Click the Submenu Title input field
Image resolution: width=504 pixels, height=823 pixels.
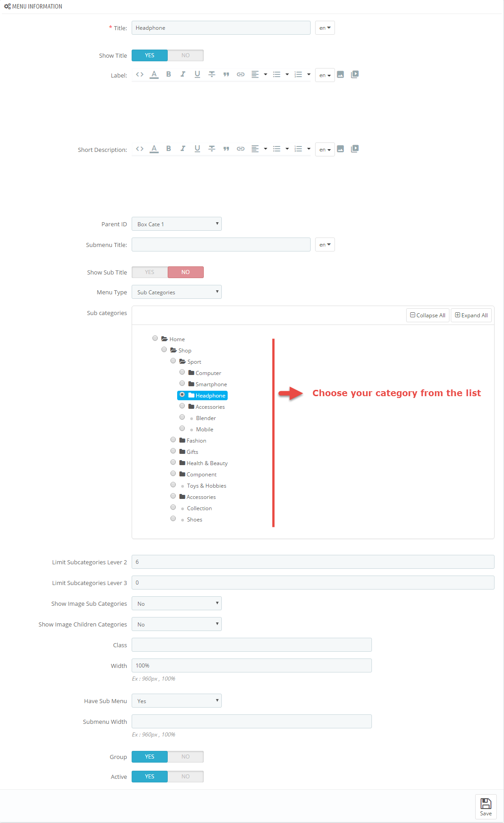tap(221, 245)
